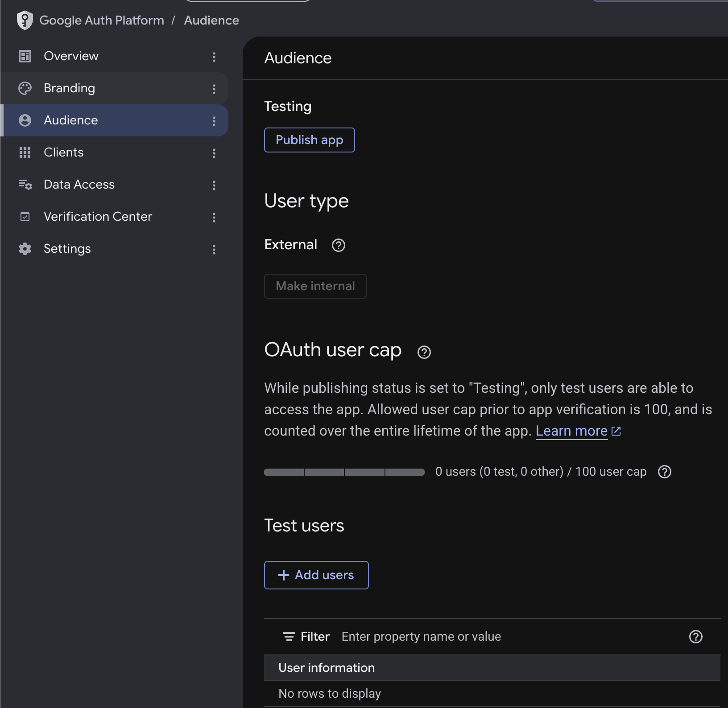Screen dimensions: 728x708
Task: Click the Filter lines icon
Action: pos(289,637)
